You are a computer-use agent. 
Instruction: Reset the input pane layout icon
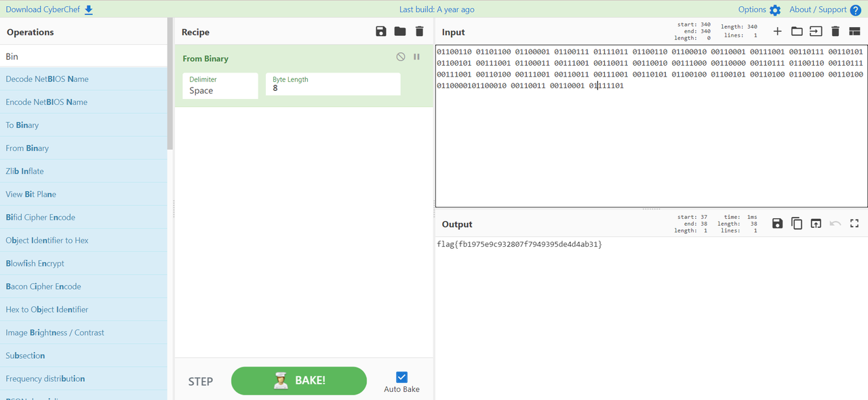pos(854,32)
